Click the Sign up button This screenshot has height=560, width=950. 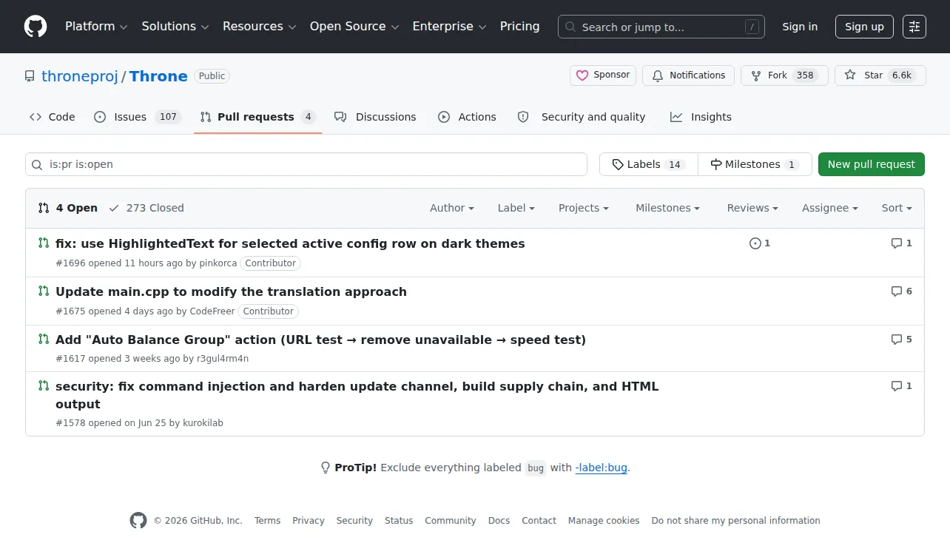coord(864,27)
